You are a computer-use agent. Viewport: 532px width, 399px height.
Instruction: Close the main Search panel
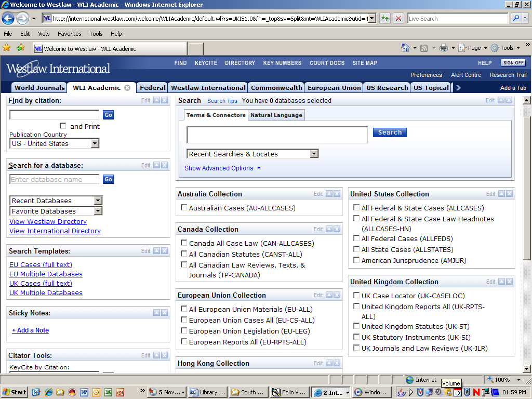click(x=509, y=100)
